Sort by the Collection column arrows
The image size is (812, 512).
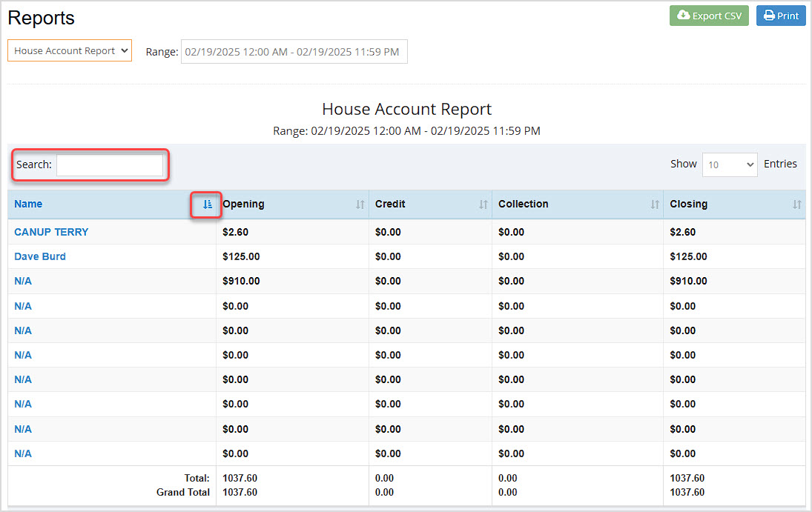654,205
